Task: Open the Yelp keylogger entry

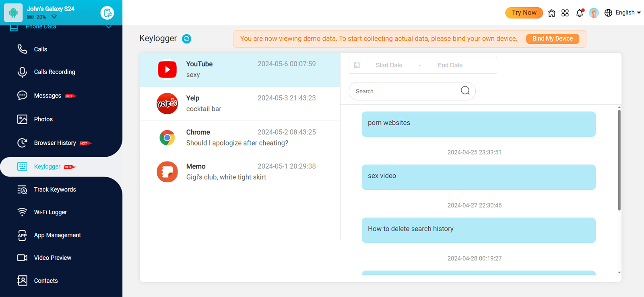Action: point(240,104)
